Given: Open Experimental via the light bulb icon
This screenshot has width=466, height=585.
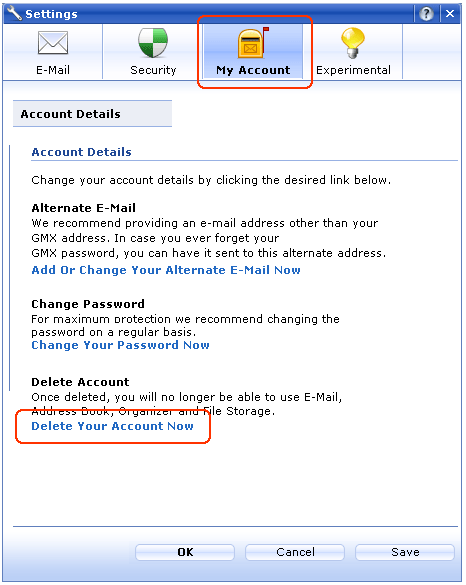Looking at the screenshot, I should pos(353,43).
